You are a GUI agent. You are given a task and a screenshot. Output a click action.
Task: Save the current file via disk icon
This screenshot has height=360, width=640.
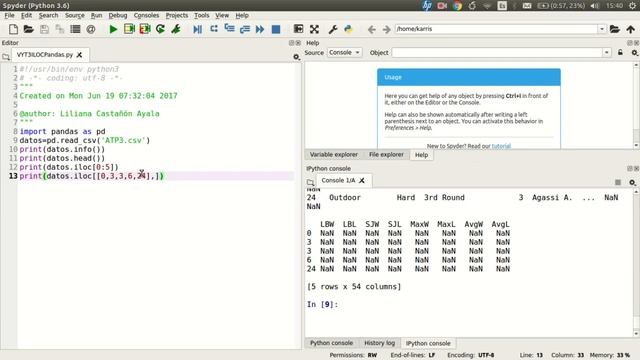(44, 29)
